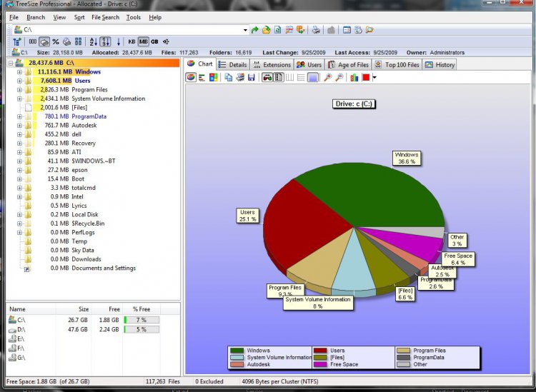Click the print chart icon
536x392 pixels.
pyautogui.click(x=240, y=78)
